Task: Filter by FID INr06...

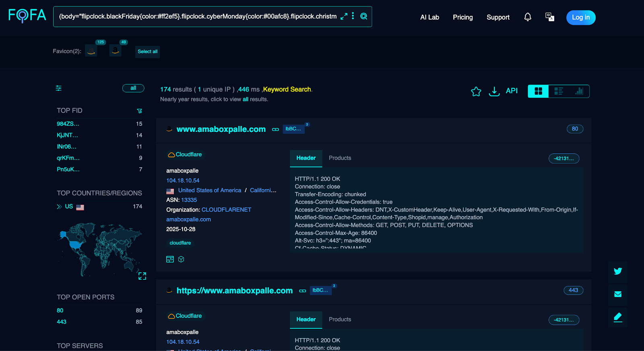Action: pyautogui.click(x=66, y=147)
